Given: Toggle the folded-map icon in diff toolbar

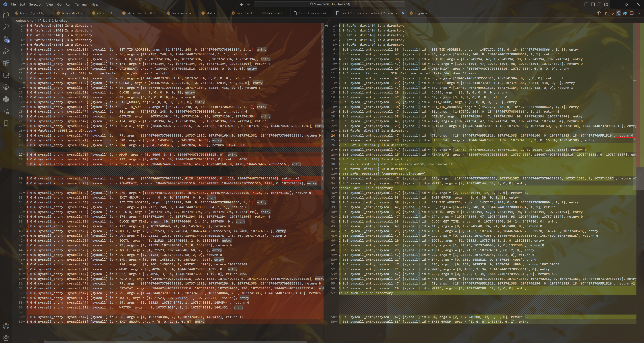Looking at the screenshot, I should point(625,13).
